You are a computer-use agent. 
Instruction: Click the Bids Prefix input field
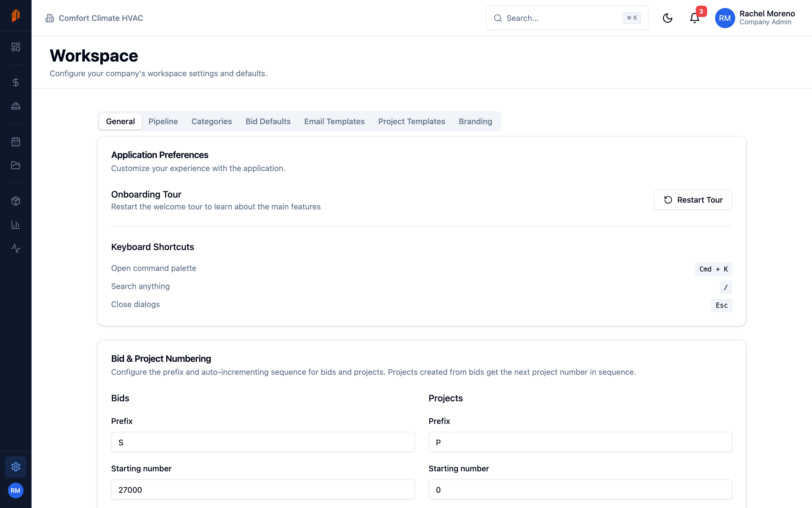263,442
